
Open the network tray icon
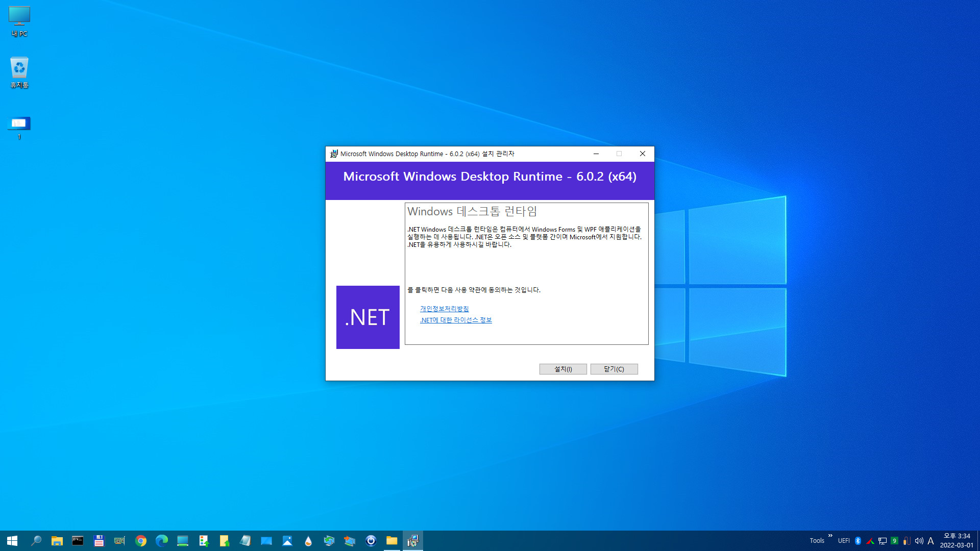click(883, 541)
